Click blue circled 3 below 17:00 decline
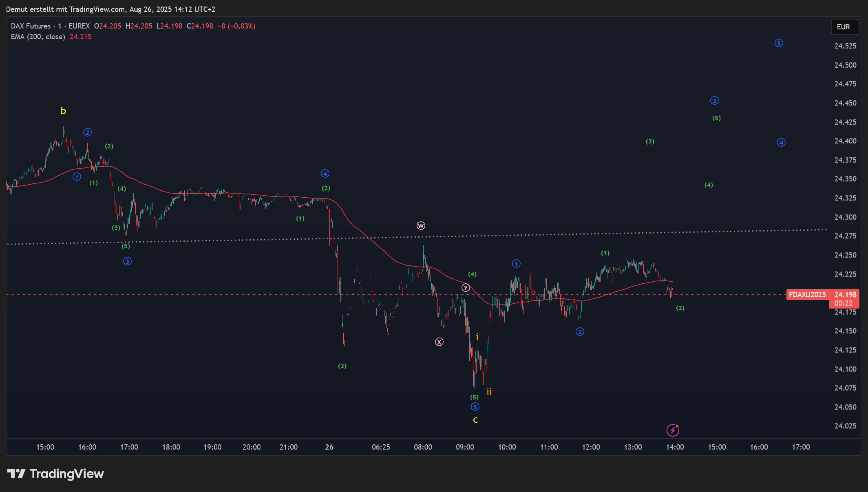This screenshot has width=868, height=492. (x=127, y=261)
